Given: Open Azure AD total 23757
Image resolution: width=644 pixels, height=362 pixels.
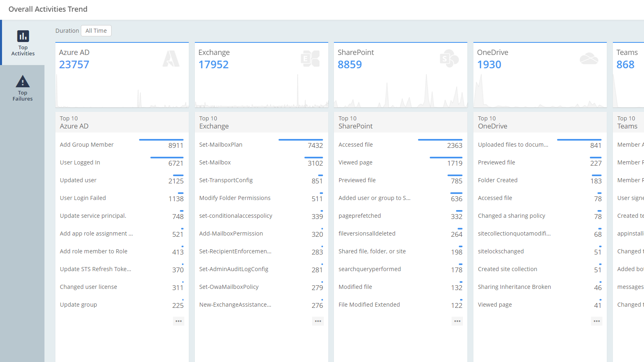Looking at the screenshot, I should [x=74, y=65].
